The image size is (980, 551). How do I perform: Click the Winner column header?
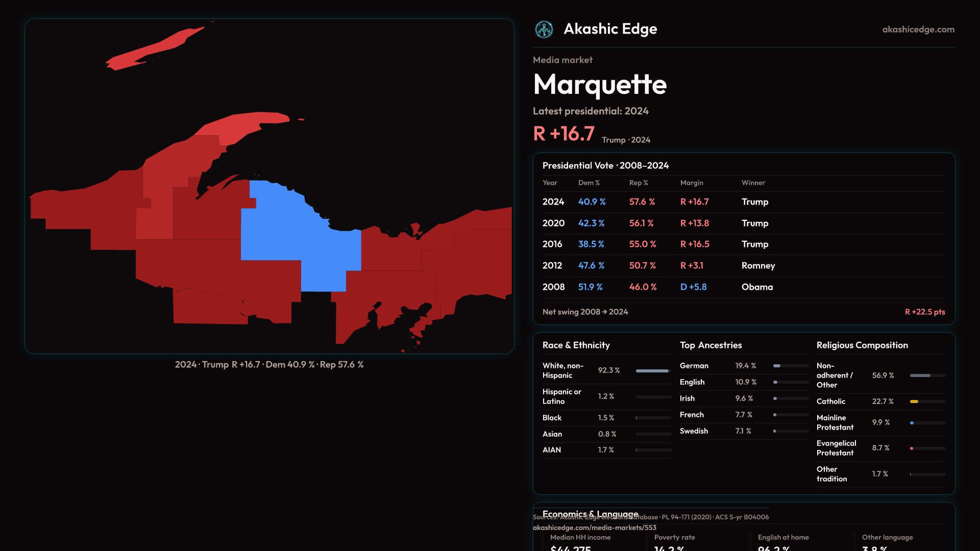753,183
